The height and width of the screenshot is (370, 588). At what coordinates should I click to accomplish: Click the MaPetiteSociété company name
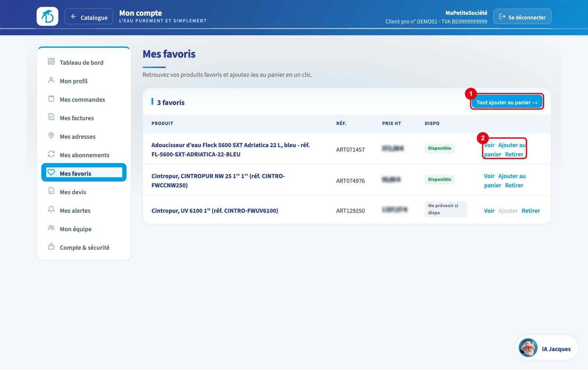tap(466, 13)
